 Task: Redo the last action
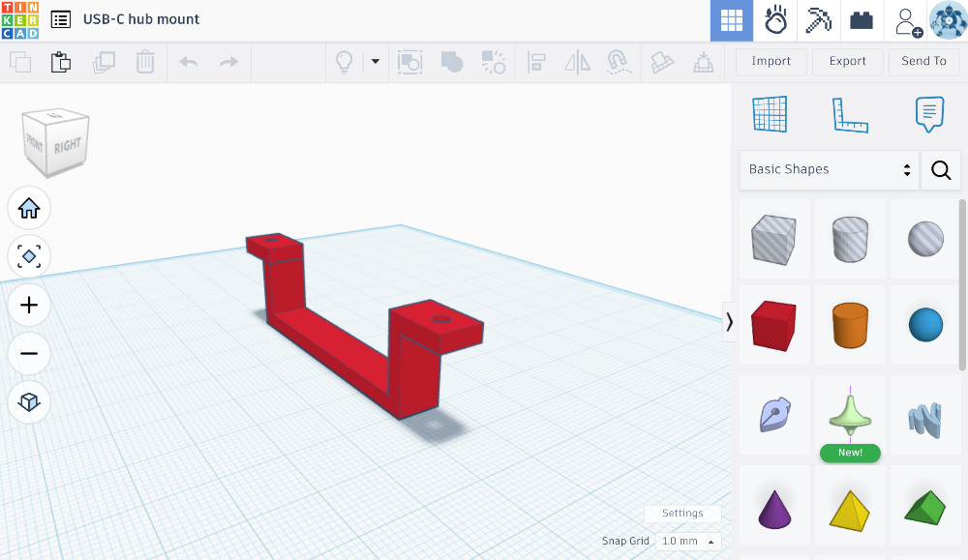pos(229,62)
